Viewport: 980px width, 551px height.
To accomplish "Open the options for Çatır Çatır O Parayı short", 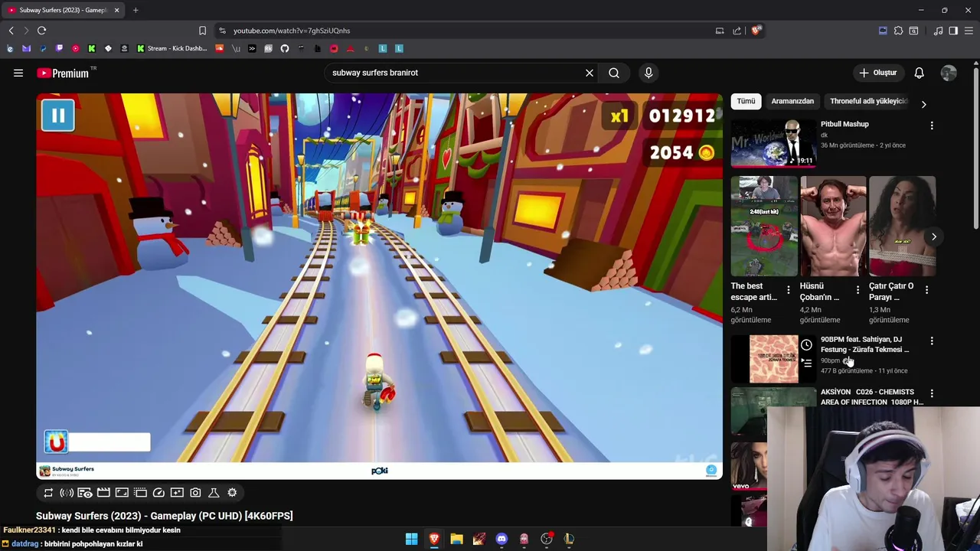I will tap(926, 290).
